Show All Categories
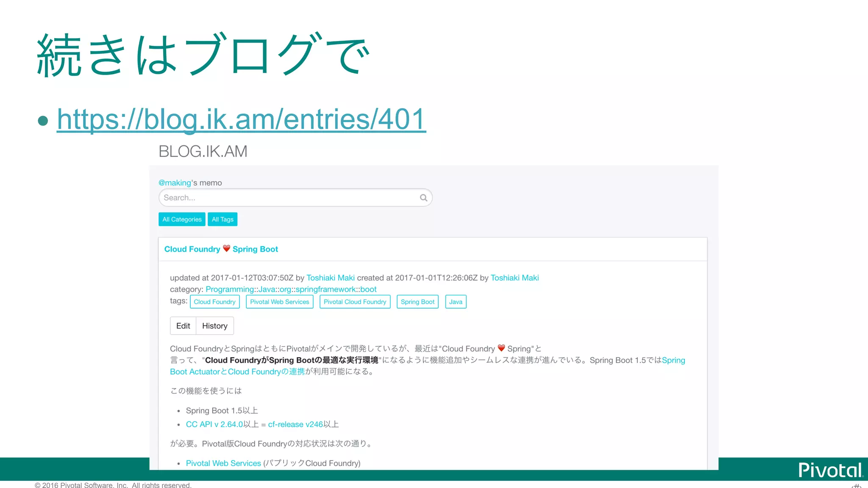 point(182,219)
